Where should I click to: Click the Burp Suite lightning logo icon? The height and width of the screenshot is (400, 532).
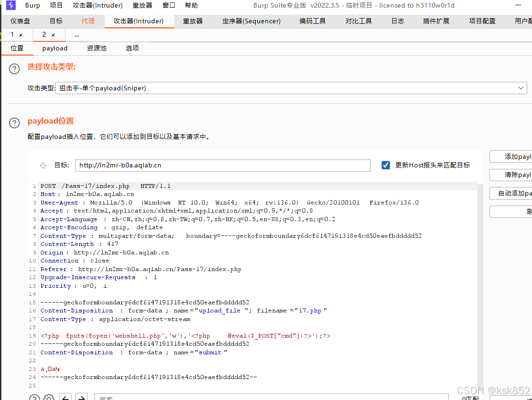tap(11, 5)
